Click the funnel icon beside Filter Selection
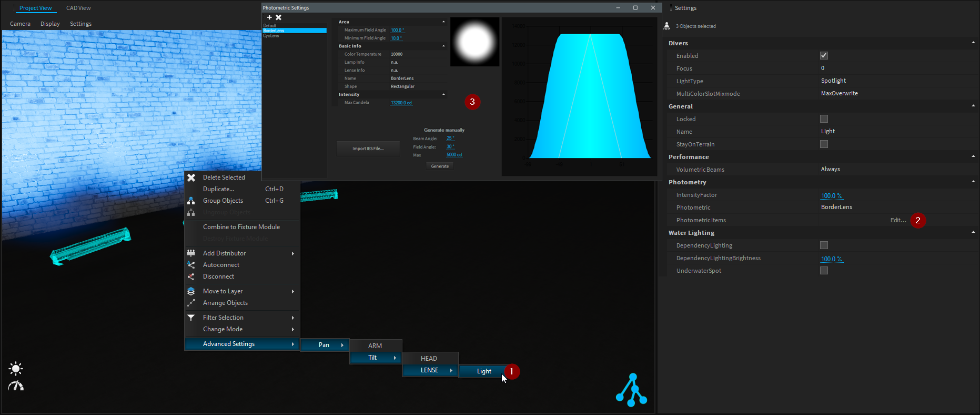980x415 pixels. coord(191,318)
